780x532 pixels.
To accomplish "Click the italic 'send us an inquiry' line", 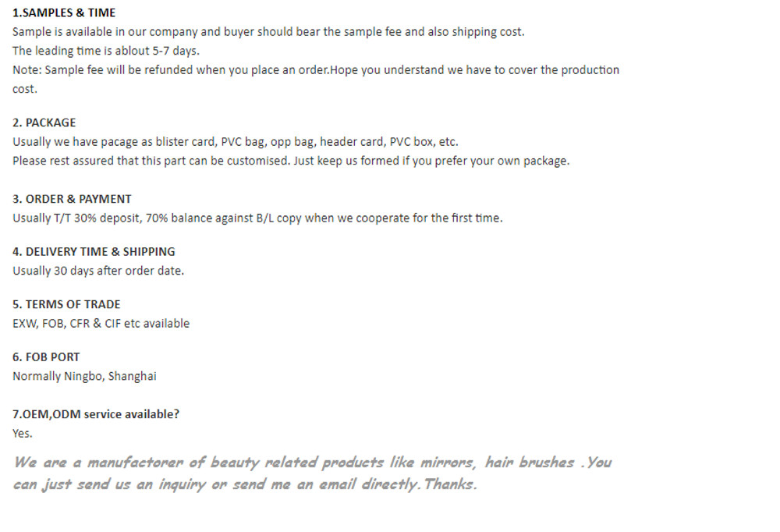I will 245,484.
